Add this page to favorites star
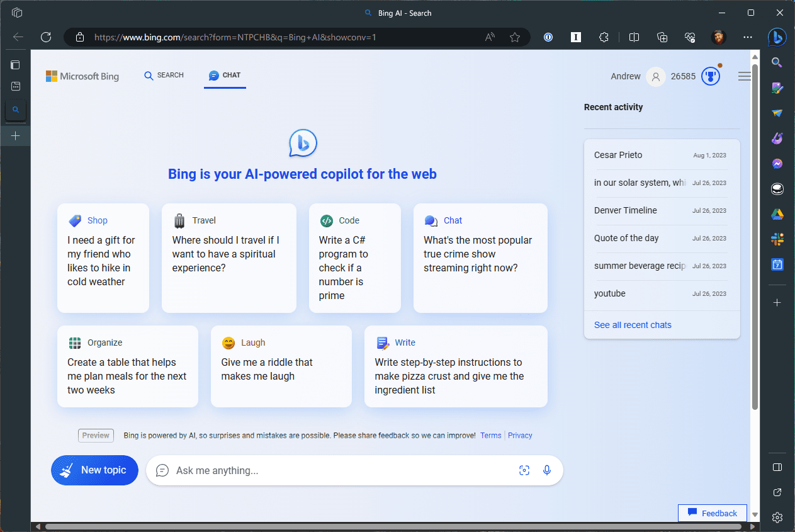 (515, 37)
